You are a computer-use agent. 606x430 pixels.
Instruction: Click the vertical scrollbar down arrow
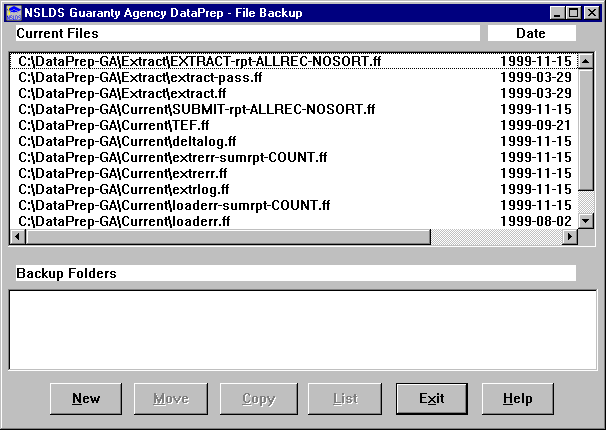587,220
